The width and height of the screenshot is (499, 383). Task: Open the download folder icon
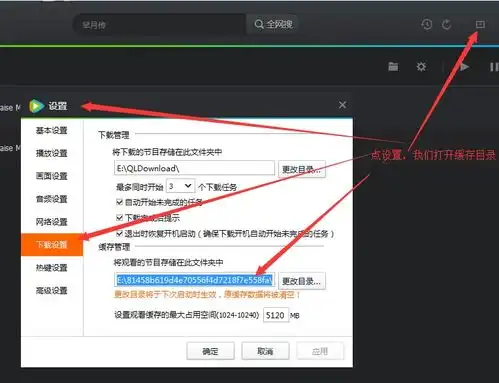pyautogui.click(x=393, y=67)
